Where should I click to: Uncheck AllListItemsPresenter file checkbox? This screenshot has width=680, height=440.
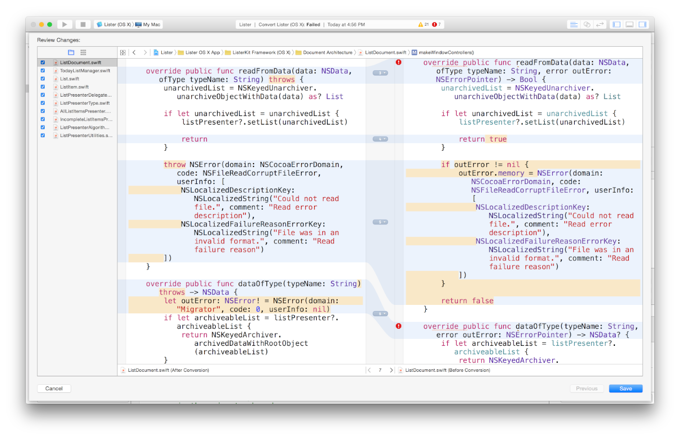[42, 111]
